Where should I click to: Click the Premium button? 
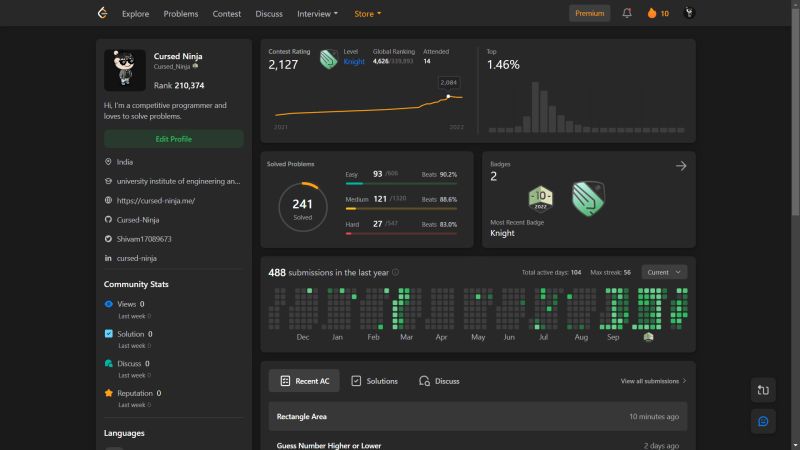coord(589,14)
